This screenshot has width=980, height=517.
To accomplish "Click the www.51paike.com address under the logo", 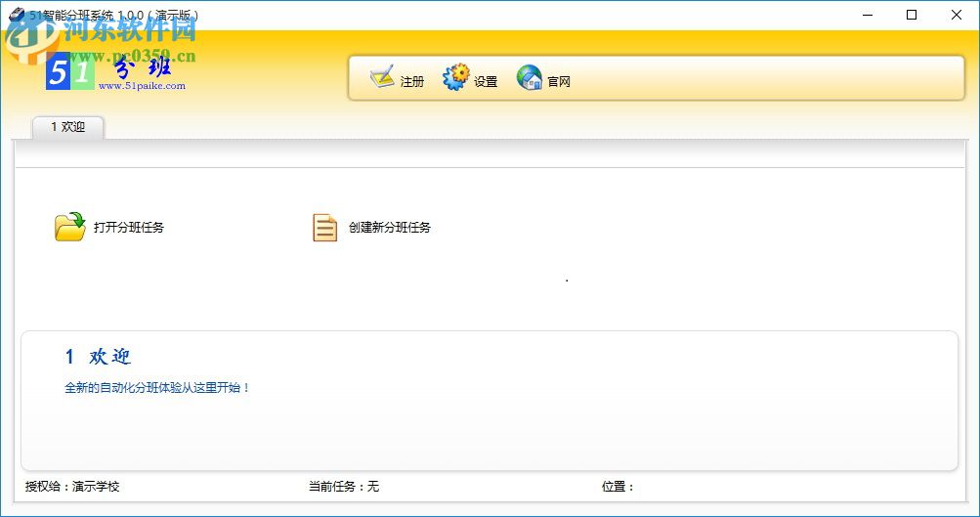I will pyautogui.click(x=142, y=86).
